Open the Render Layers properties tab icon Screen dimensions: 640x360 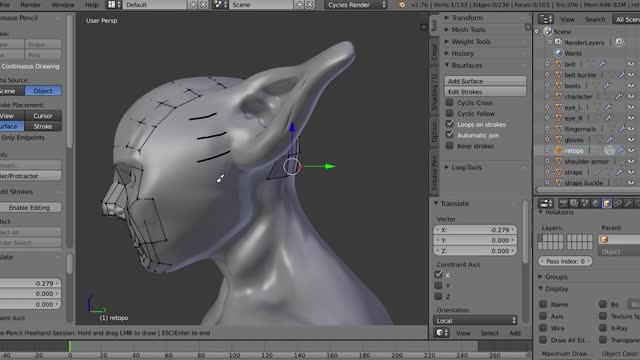(574, 203)
